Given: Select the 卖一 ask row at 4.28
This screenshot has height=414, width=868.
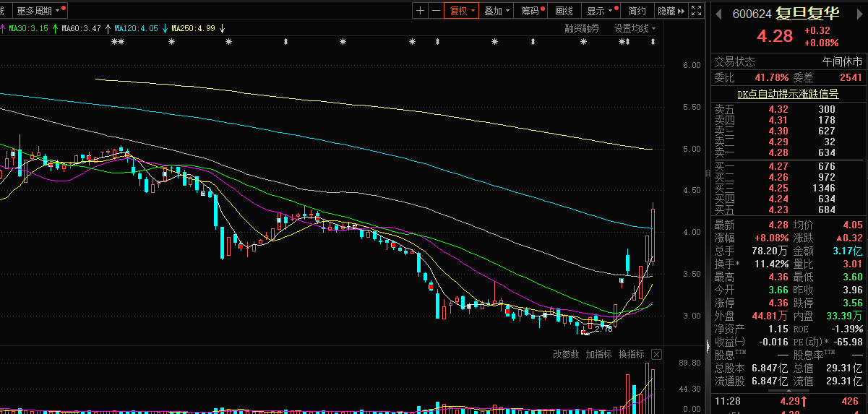Looking at the screenshot, I should (788, 152).
